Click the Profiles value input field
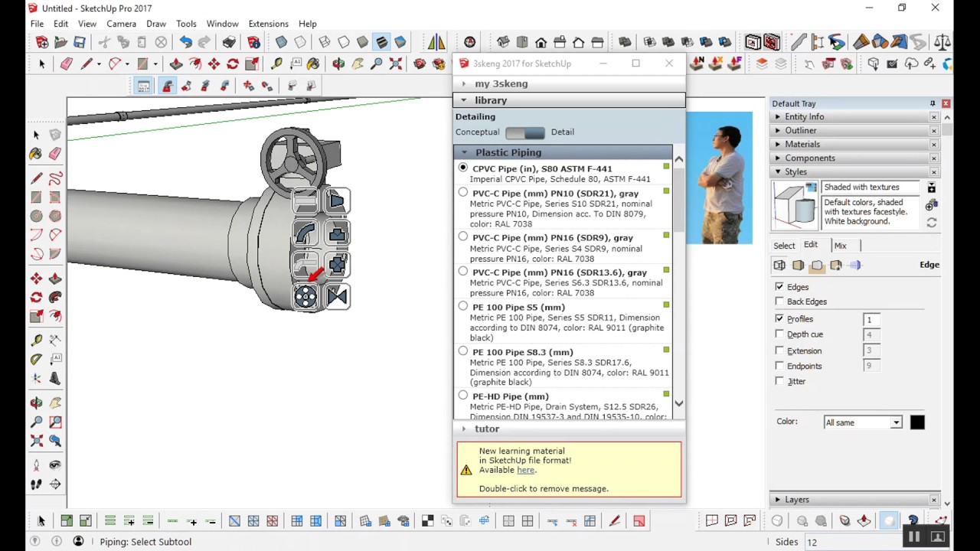 click(871, 319)
